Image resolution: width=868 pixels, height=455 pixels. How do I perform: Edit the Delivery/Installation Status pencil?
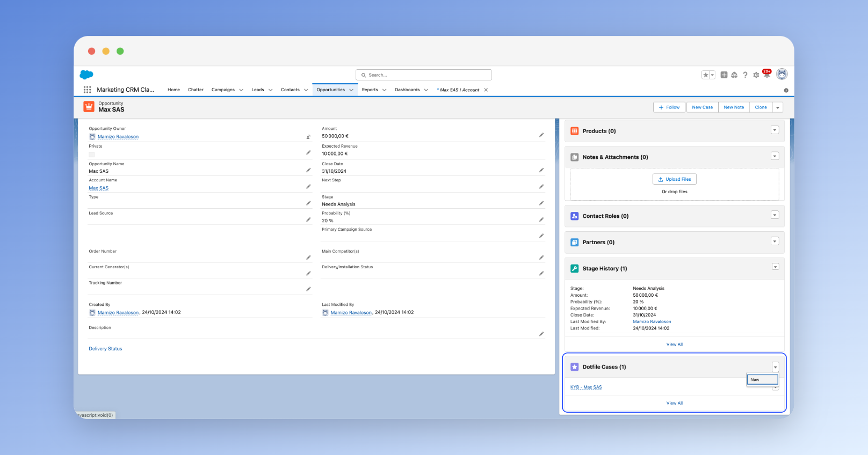click(x=541, y=274)
